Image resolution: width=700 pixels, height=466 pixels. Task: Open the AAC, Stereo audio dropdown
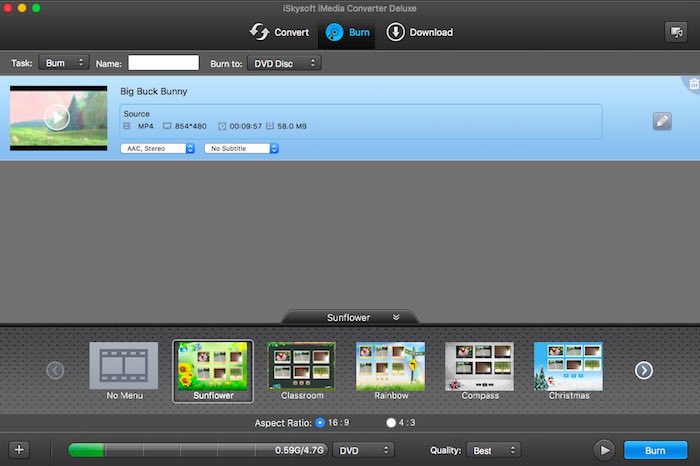[158, 148]
